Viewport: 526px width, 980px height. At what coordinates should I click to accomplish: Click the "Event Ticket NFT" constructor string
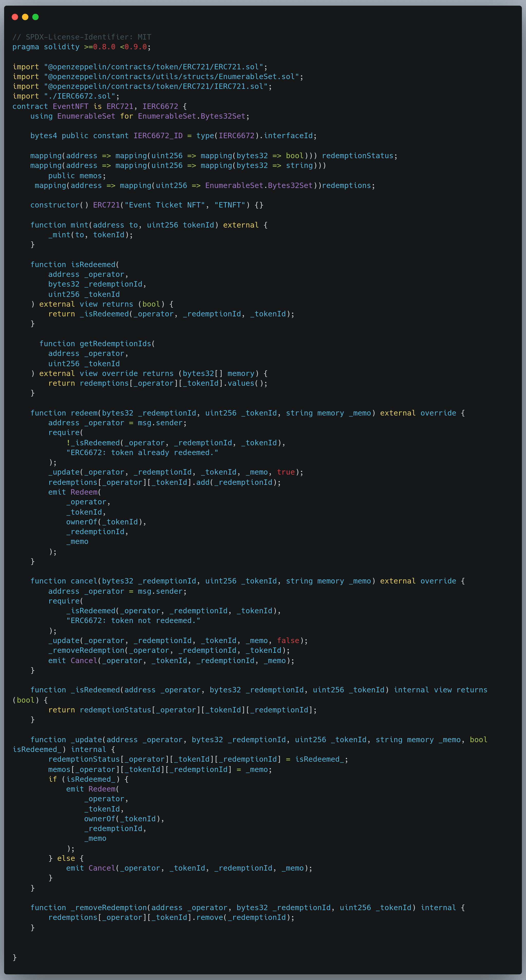[x=165, y=205]
